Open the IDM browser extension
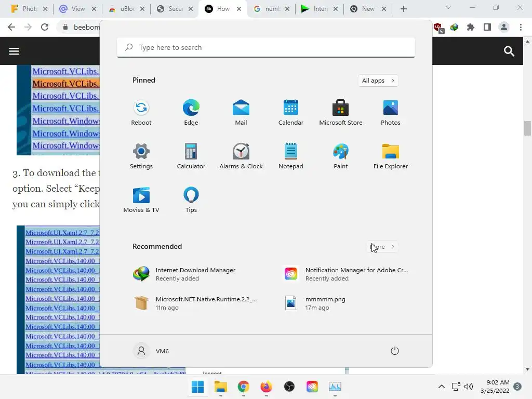The image size is (532, 399). (x=454, y=27)
